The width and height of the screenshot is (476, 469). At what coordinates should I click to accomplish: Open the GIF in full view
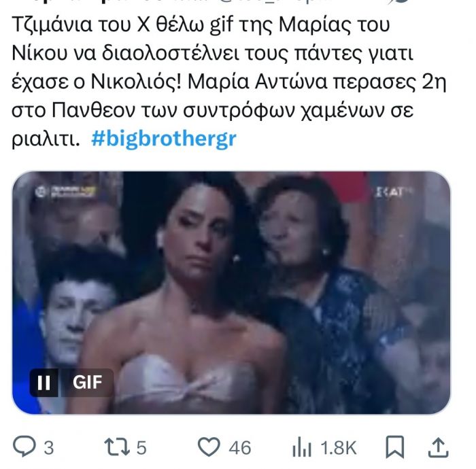231,292
